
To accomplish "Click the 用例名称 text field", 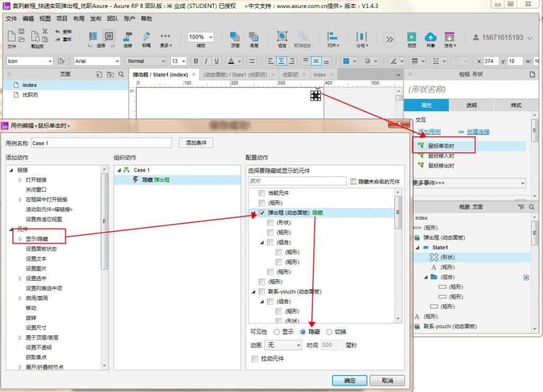I will tap(101, 143).
